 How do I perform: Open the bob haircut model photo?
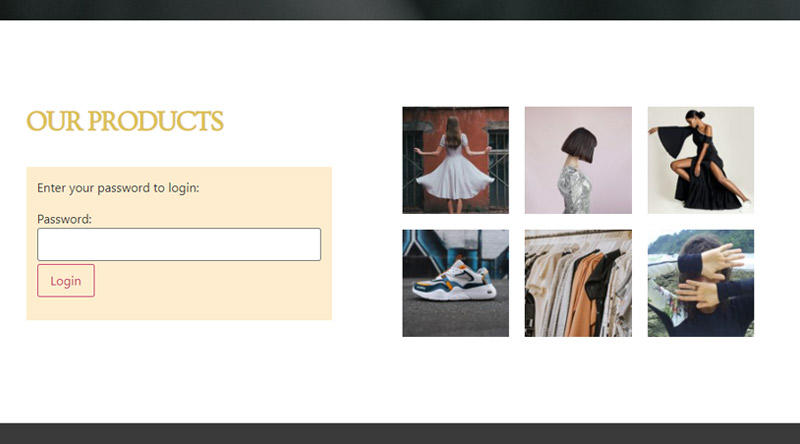tap(578, 160)
